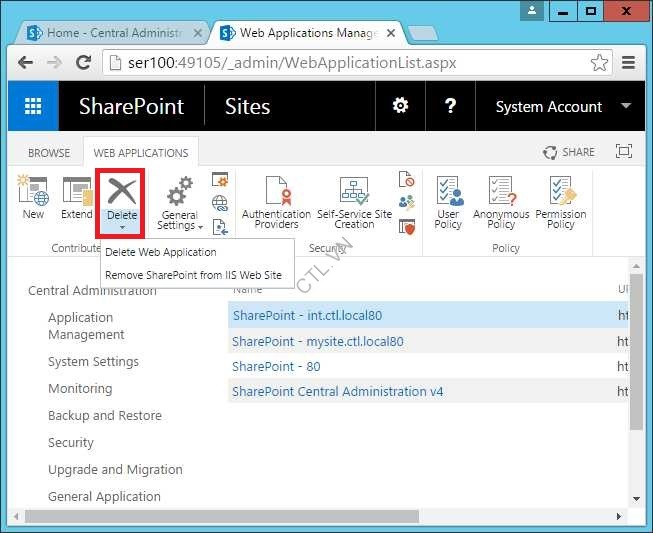The height and width of the screenshot is (533, 653).
Task: Open Anonymous Policy
Action: coord(501,202)
